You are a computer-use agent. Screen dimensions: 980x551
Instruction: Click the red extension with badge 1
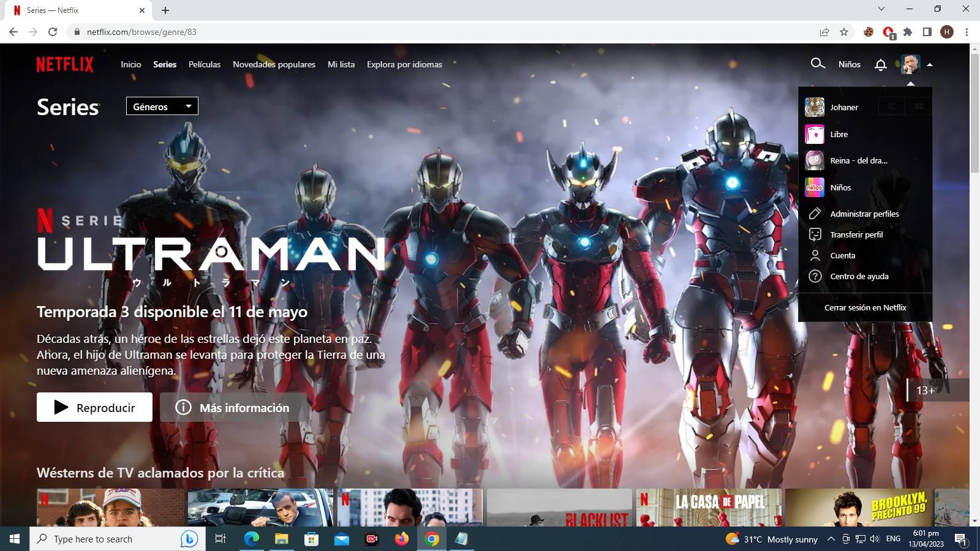point(888,32)
